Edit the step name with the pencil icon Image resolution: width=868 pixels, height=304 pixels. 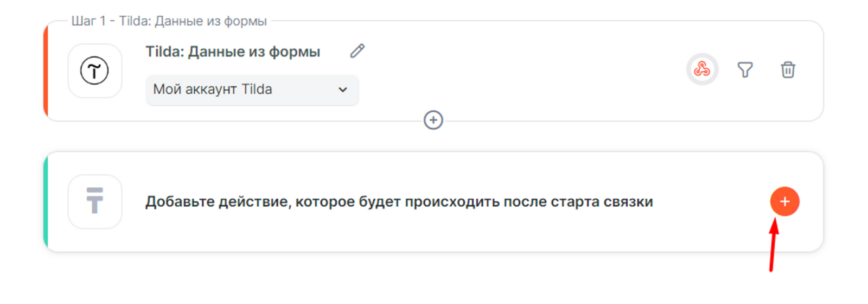pyautogui.click(x=357, y=51)
